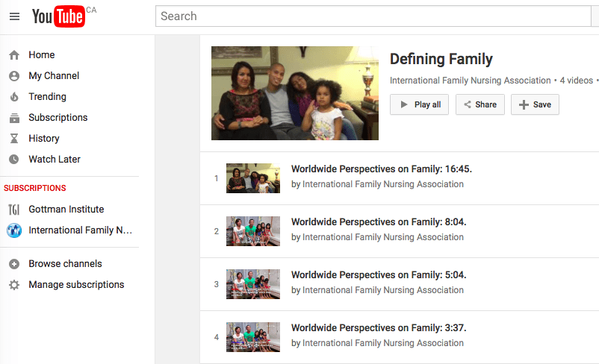Share the Defining Family playlist
Screen dimensions: 599x364
click(479, 104)
